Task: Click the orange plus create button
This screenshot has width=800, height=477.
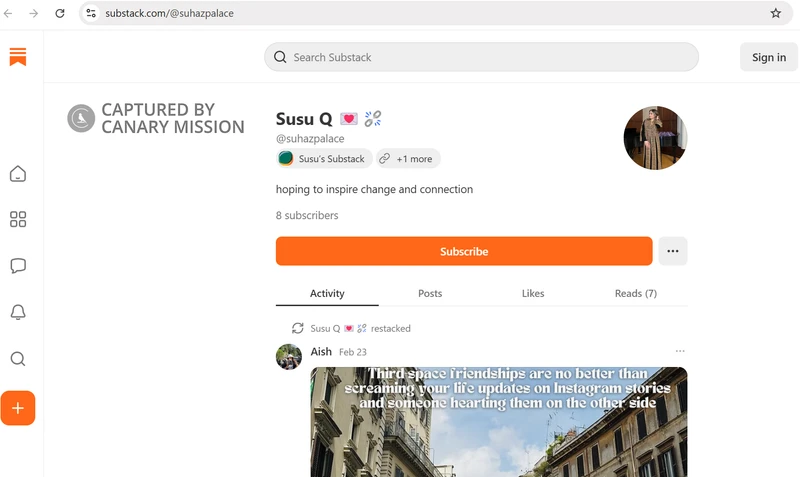Action: [18, 408]
